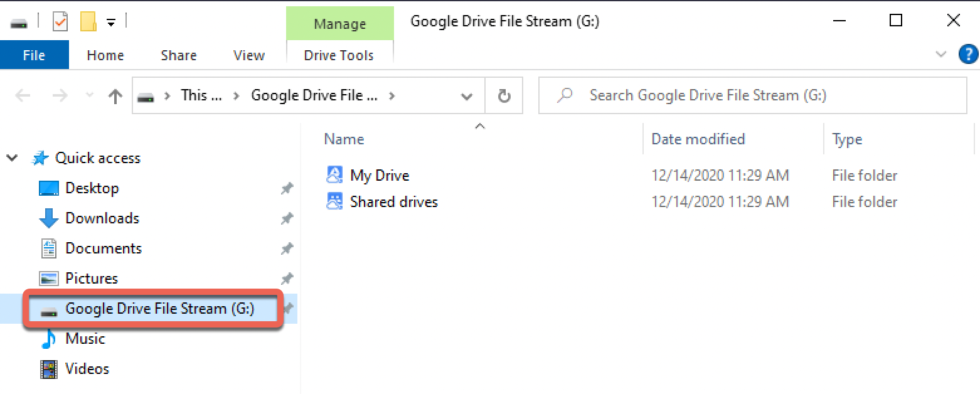Open Pictures in the navigation pane

click(x=92, y=279)
